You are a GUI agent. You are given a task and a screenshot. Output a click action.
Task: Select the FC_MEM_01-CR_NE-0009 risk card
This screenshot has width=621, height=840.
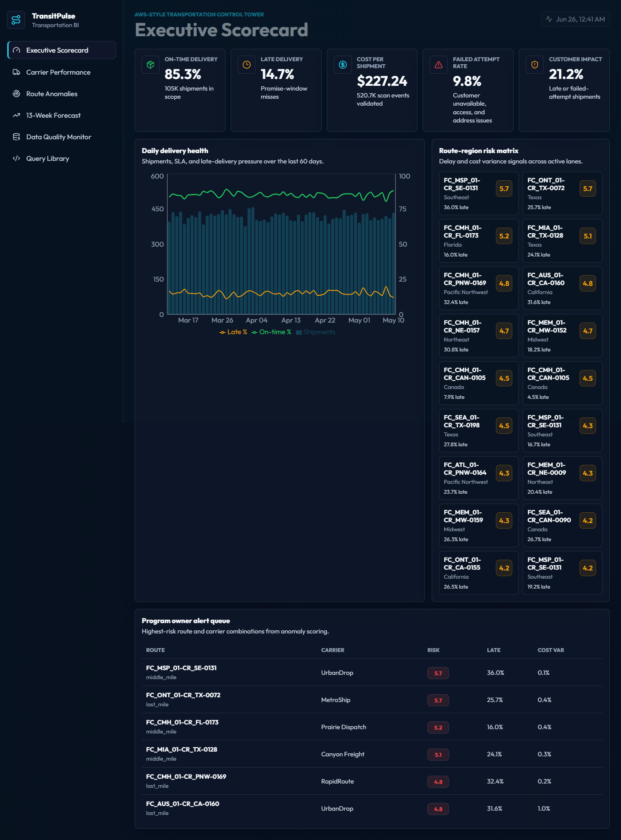click(x=562, y=478)
